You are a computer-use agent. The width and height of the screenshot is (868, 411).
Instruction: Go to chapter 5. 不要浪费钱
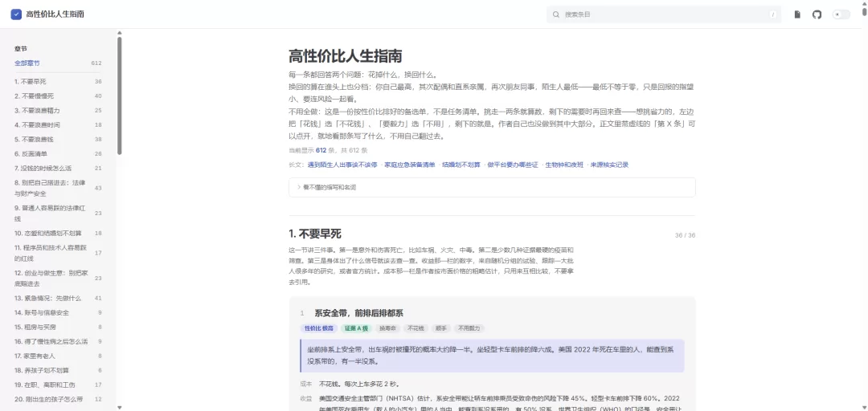(58, 139)
